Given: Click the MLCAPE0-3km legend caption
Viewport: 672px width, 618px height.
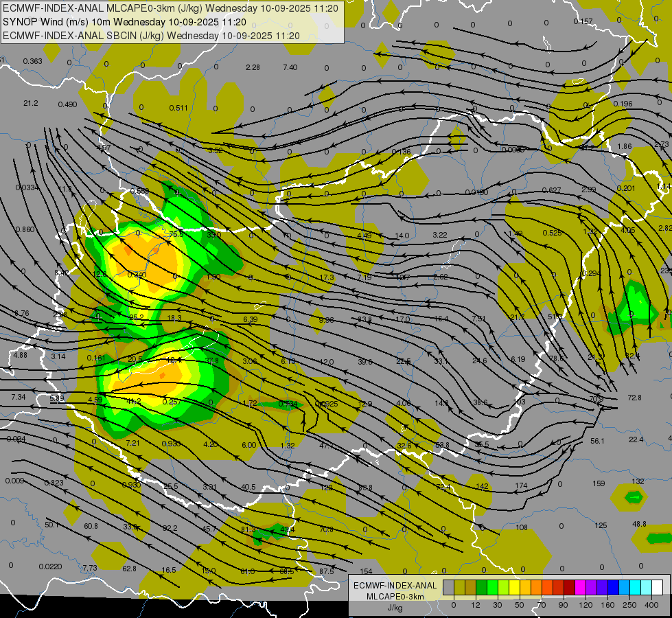Looking at the screenshot, I should point(395,597).
